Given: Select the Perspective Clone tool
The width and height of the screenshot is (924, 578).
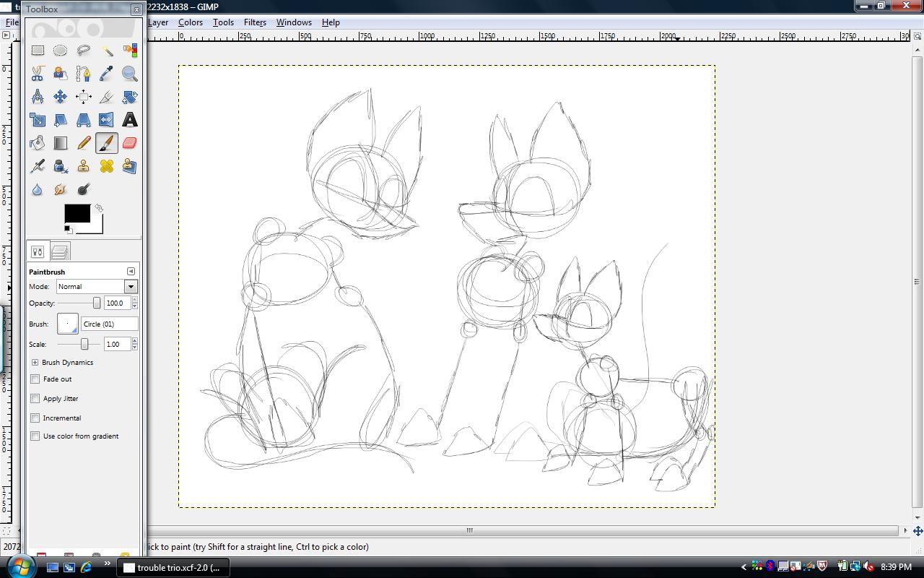Looking at the screenshot, I should point(130,166).
